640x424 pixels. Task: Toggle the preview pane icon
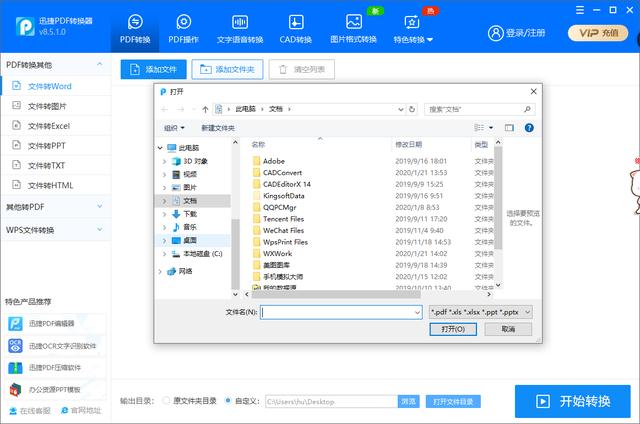(x=509, y=128)
